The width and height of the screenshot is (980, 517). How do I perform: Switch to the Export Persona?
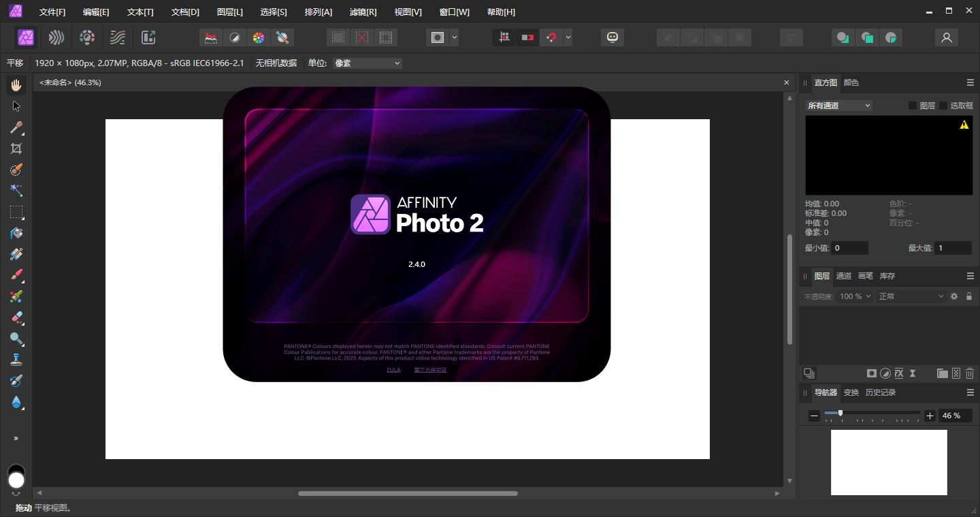[x=148, y=37]
